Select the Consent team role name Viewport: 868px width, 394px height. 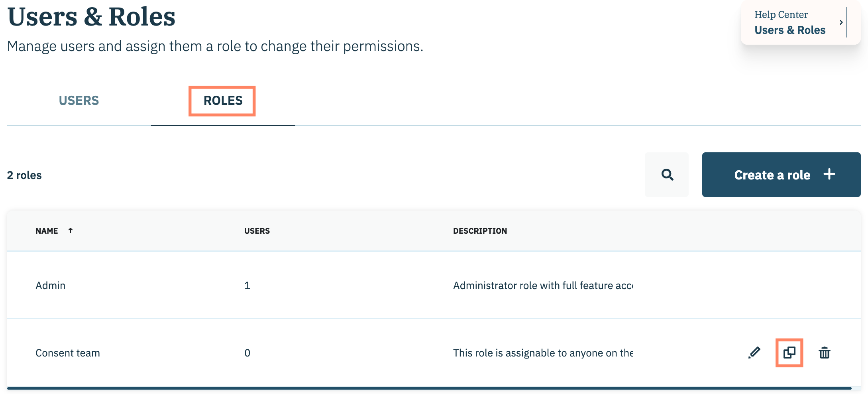[x=68, y=353]
